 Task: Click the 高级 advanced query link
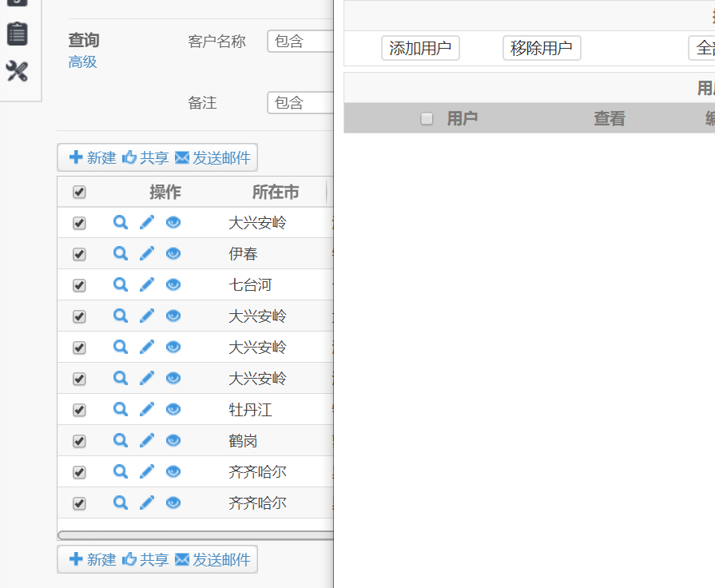tap(82, 62)
